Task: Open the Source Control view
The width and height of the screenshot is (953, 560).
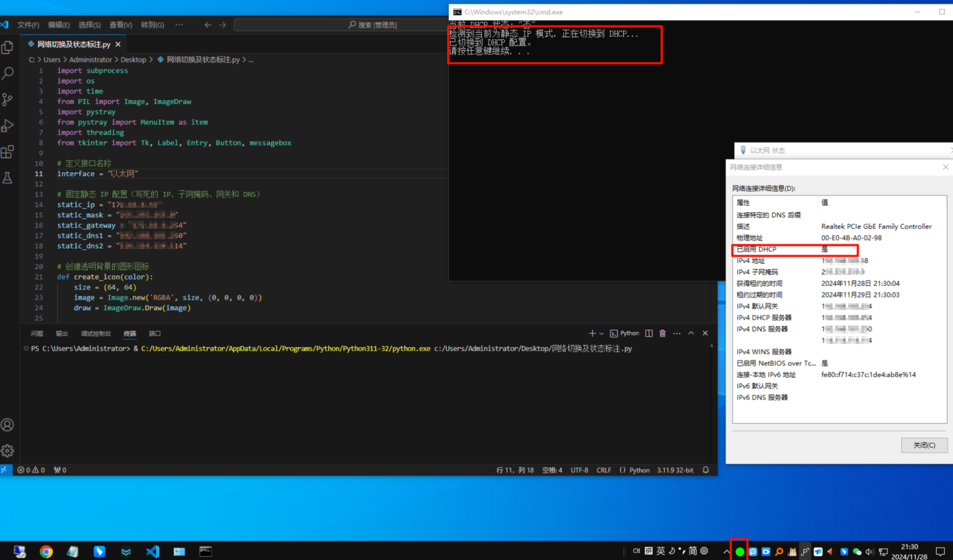Action: click(x=7, y=99)
